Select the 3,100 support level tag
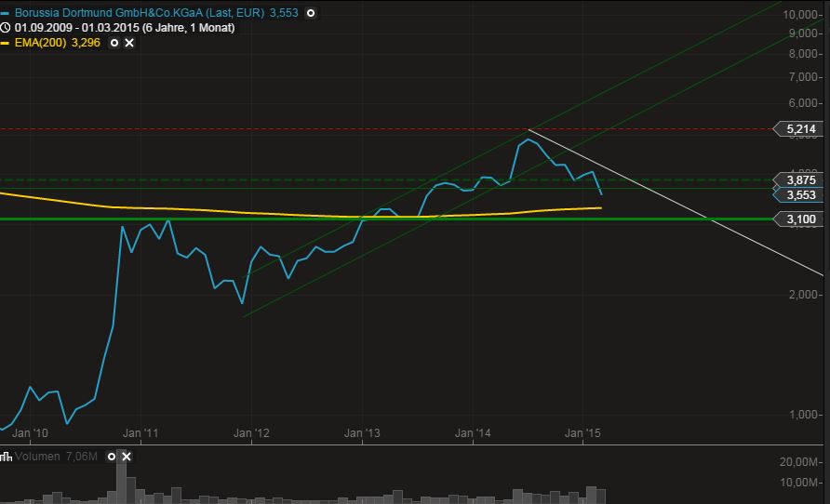This screenshot has height=504, width=830. point(800,219)
